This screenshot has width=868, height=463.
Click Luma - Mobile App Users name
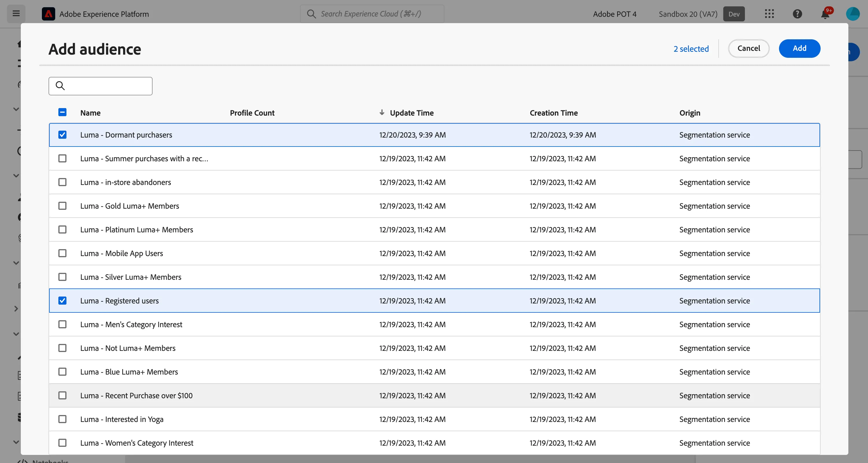coord(122,253)
